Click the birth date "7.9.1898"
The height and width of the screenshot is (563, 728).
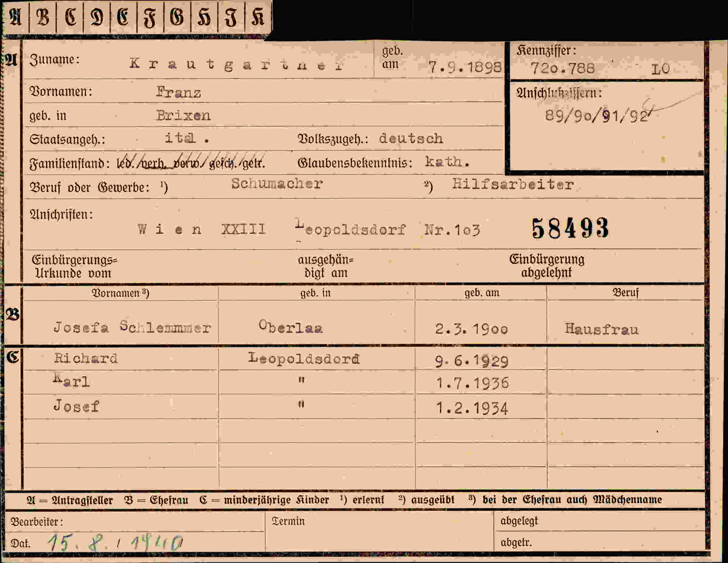[x=465, y=67]
